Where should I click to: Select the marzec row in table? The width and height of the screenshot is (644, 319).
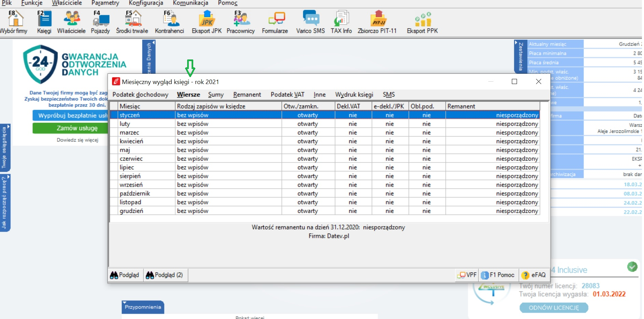point(324,133)
